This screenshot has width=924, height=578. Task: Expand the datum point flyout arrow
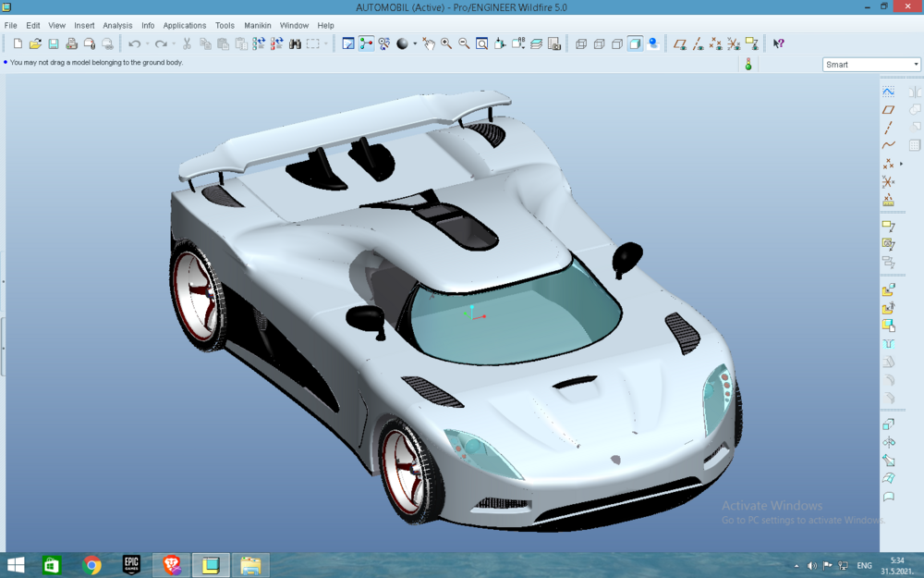(x=901, y=164)
